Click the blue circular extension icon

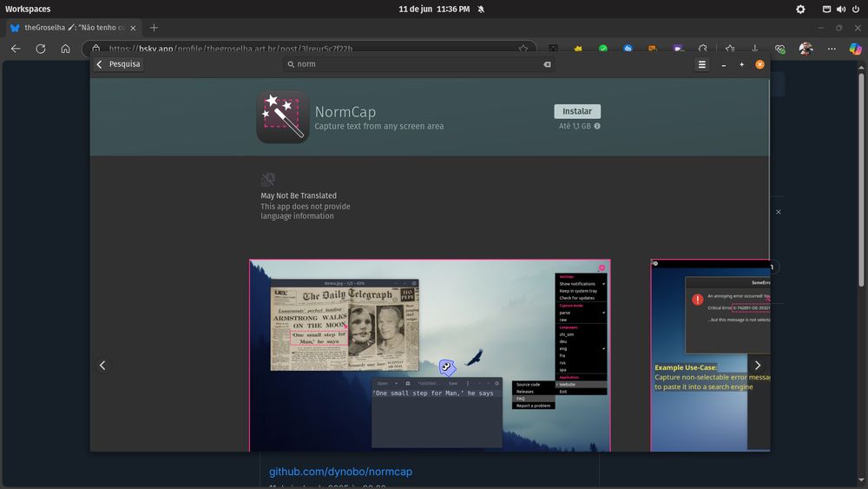pyautogui.click(x=628, y=49)
